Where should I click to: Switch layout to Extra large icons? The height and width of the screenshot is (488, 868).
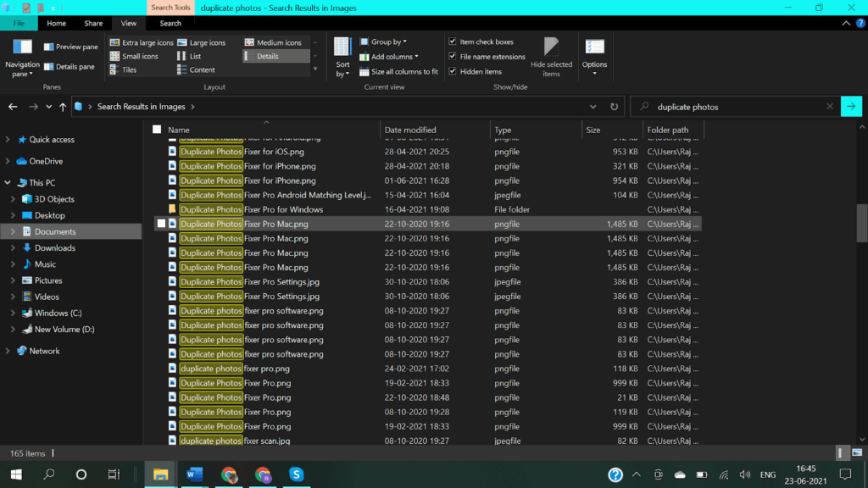pyautogui.click(x=142, y=42)
